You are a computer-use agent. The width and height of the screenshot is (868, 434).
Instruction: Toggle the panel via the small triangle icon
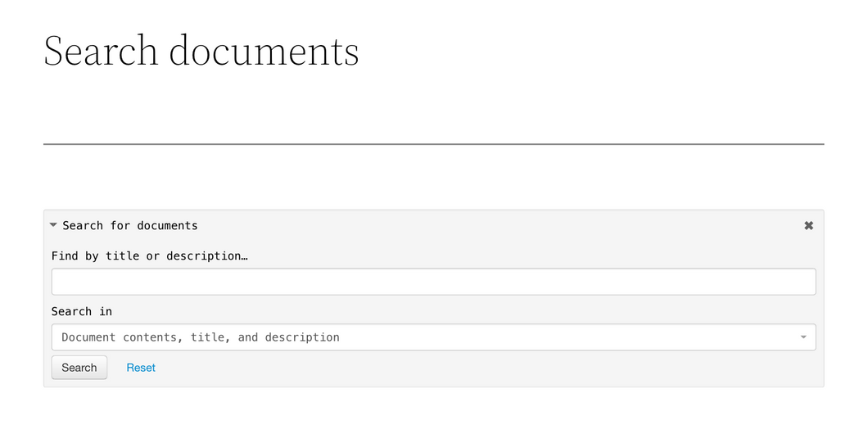[x=53, y=225]
